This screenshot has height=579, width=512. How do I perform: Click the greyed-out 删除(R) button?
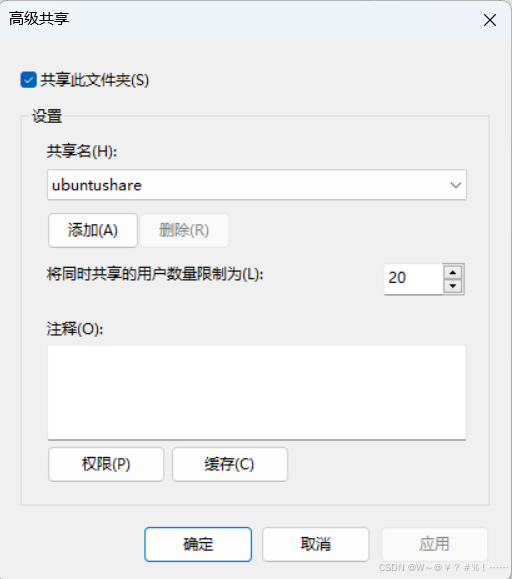point(184,230)
